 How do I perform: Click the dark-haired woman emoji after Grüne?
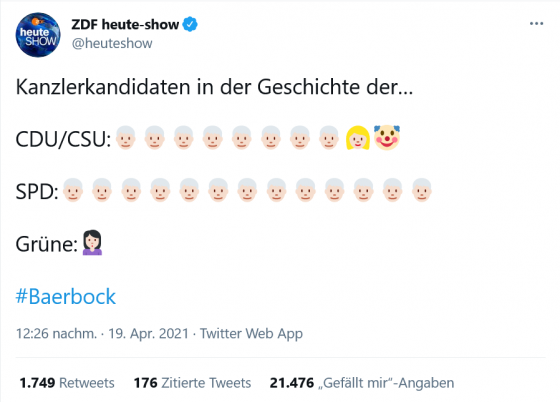[92, 243]
